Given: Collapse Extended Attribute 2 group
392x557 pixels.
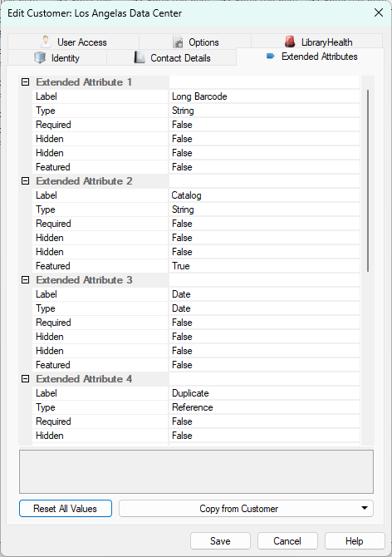Looking at the screenshot, I should (25, 180).
